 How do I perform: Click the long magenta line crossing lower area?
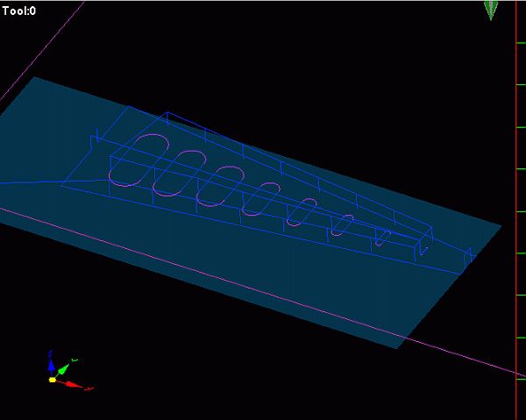pyautogui.click(x=261, y=290)
